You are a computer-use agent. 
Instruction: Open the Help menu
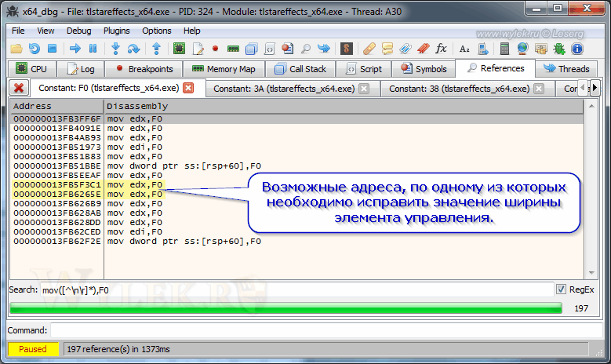191,31
